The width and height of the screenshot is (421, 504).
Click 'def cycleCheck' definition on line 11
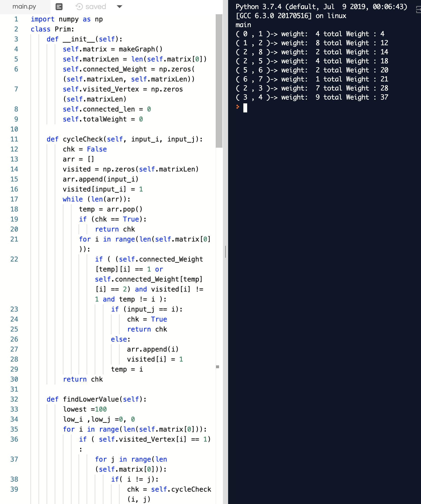coord(125,139)
